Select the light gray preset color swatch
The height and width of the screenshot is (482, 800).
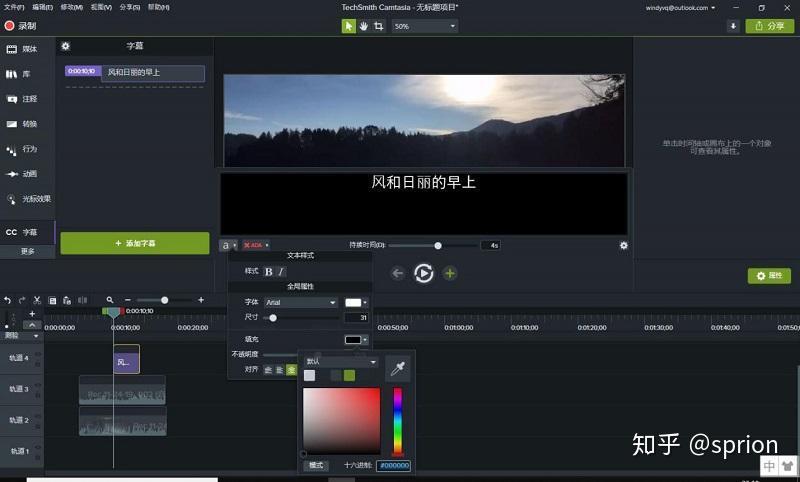309,376
